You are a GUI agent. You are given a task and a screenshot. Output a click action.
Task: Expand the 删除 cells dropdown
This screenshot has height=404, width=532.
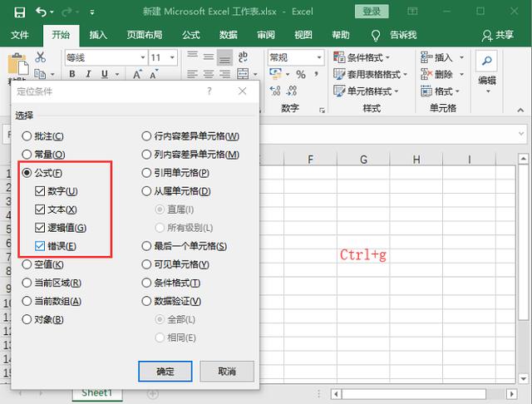461,74
